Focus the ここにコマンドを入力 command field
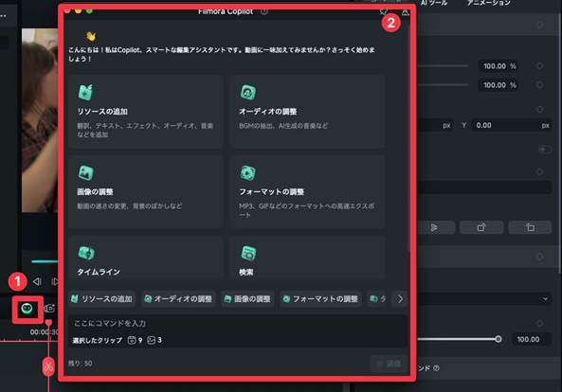The height and width of the screenshot is (392, 562). (x=238, y=324)
